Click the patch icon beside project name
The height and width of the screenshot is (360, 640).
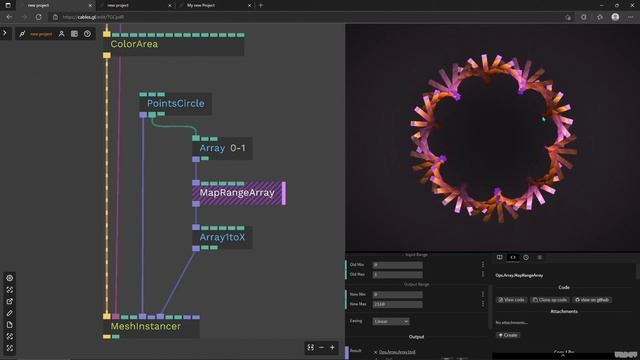(22, 34)
